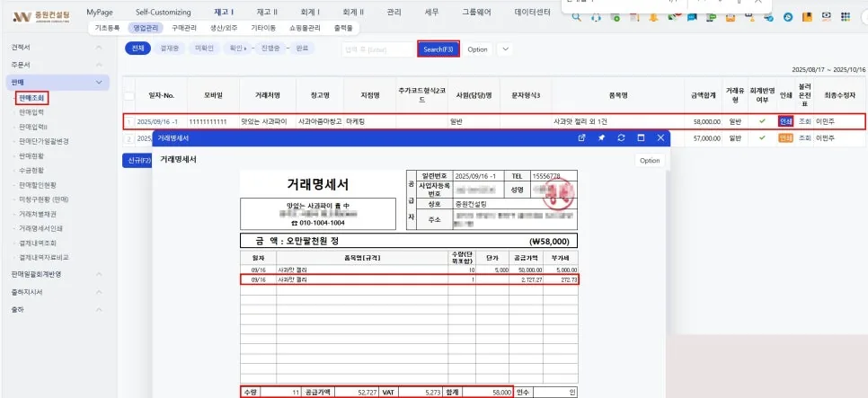Click the magnifier search icon in top toolbar
Image resolution: width=868 pixels, height=398 pixels.
pos(576,17)
